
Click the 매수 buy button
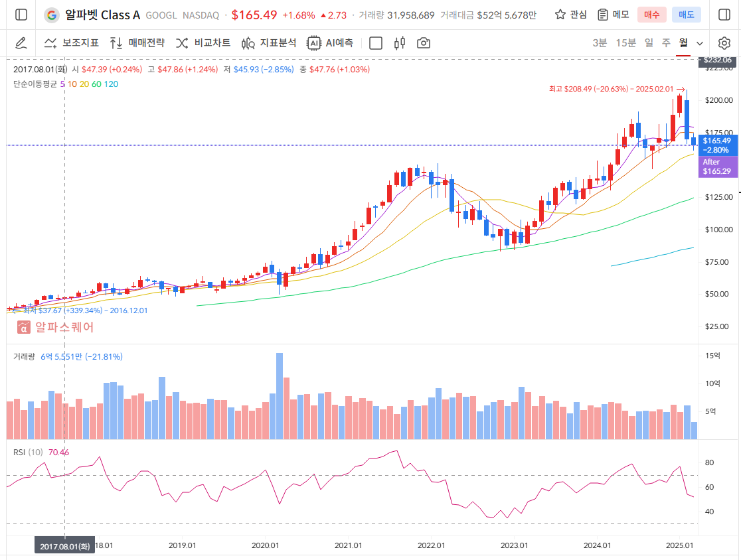click(x=651, y=15)
